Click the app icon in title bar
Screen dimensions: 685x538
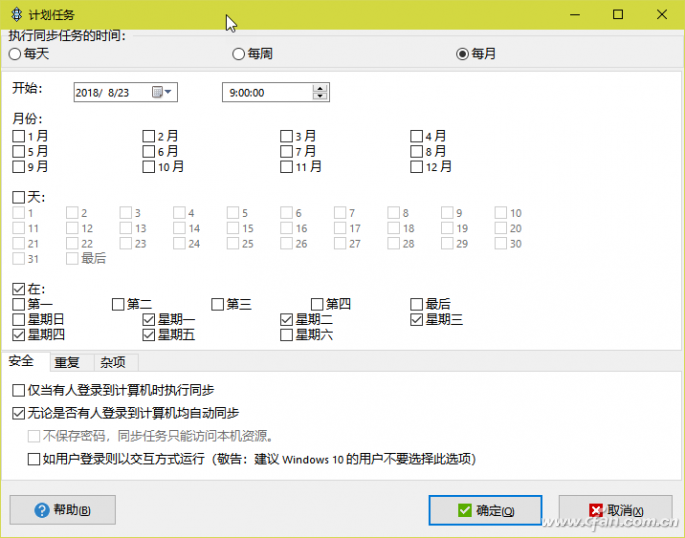tap(17, 14)
